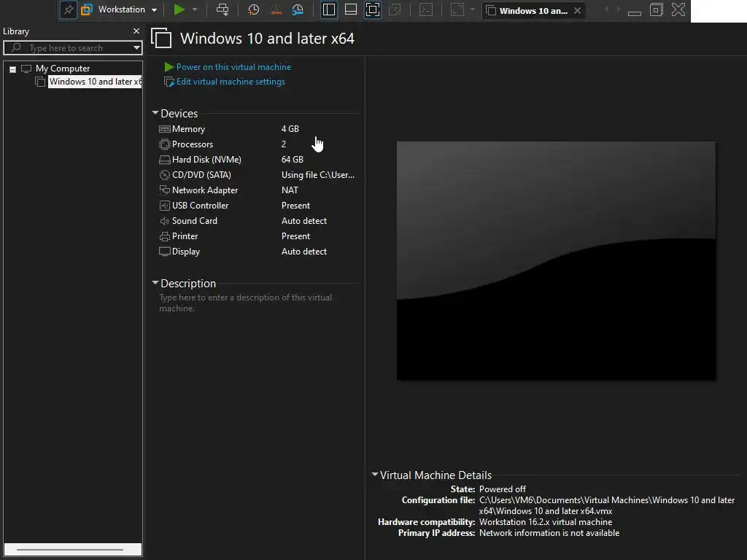
Task: Close the Windows 10 an... tab
Action: [578, 10]
